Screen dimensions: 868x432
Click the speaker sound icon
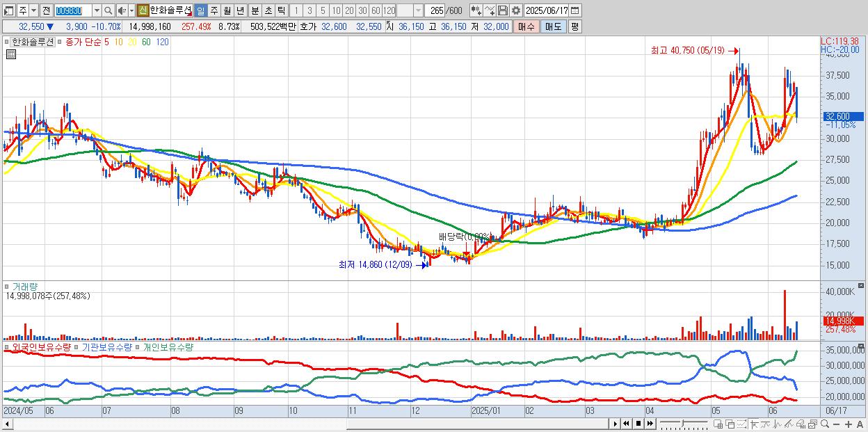tap(122, 10)
